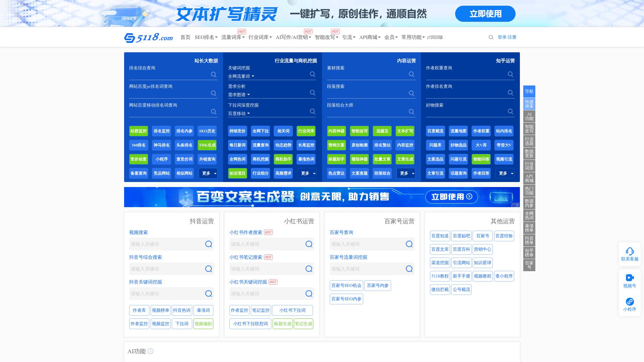Click 百家号SEO机会 button

tap(346, 286)
